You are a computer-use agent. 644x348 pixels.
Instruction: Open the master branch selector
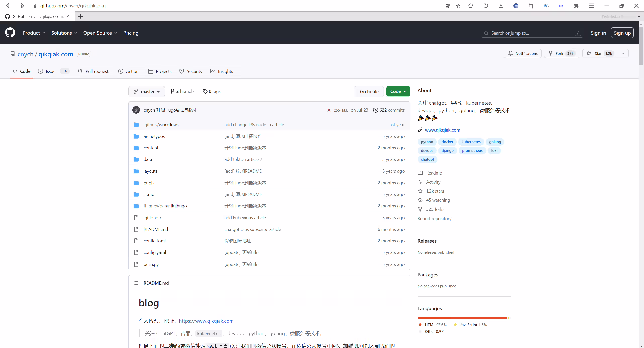point(147,91)
